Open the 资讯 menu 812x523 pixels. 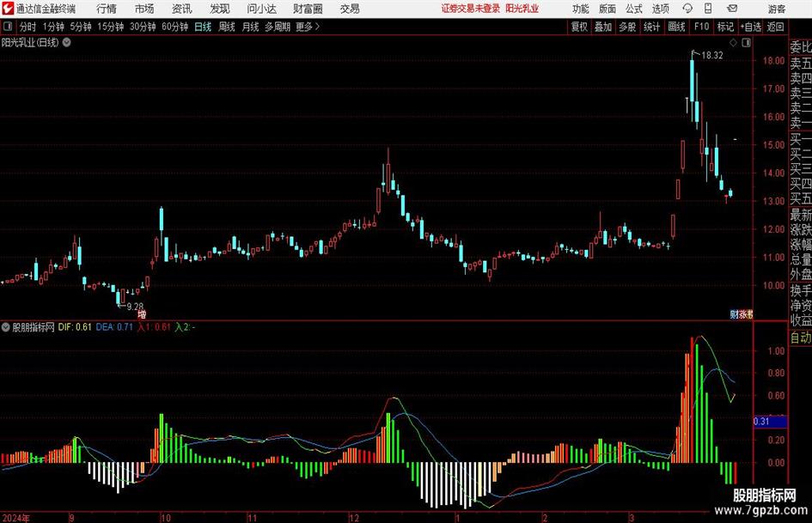tap(182, 9)
